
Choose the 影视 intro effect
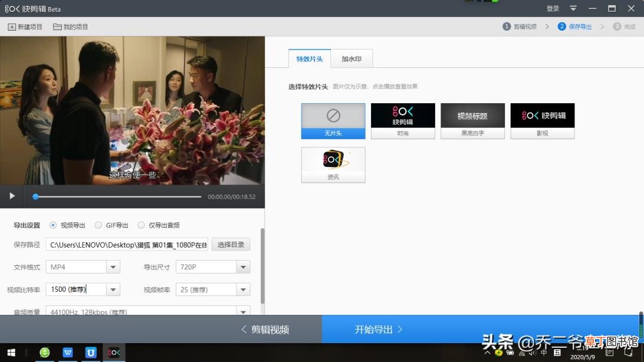point(543,121)
